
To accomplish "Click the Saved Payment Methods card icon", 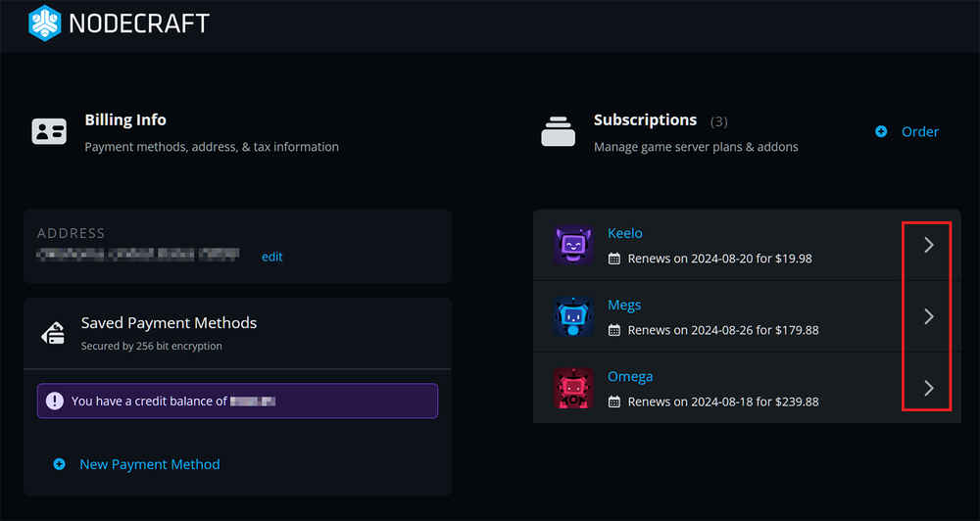I will point(53,333).
